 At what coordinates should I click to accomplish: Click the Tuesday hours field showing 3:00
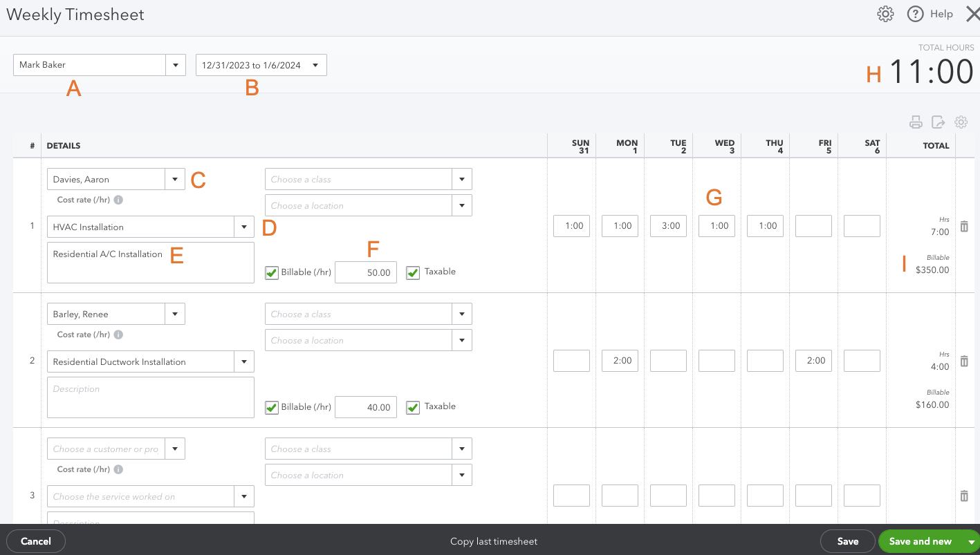pos(667,225)
